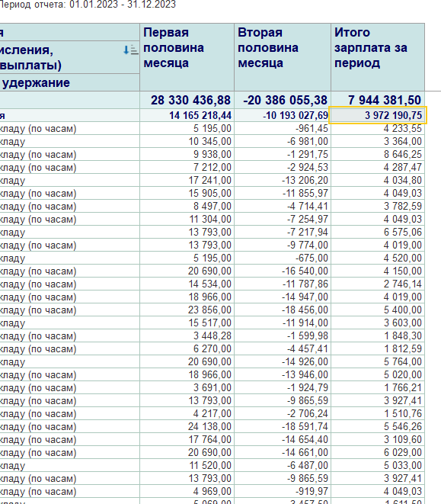The height and width of the screenshot is (504, 441).
Task: Select grand total cell -20 386 055,38
Action: point(283,100)
